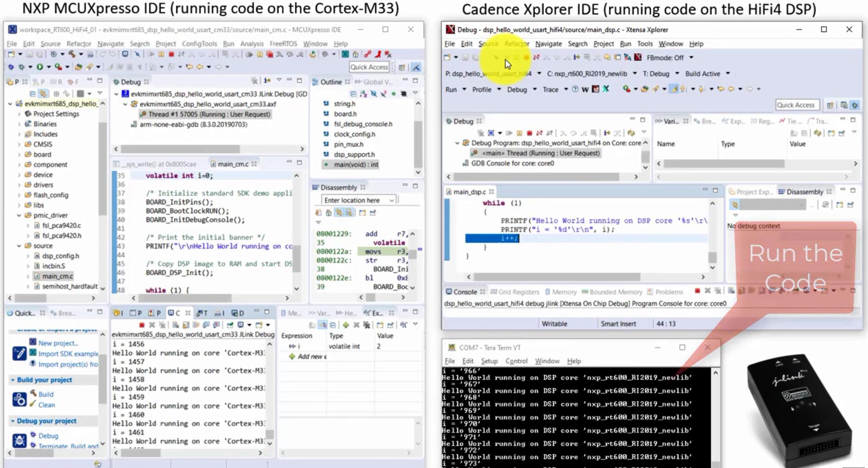The image size is (868, 468).
Task: Click Run dropdown button in Xplorer toolbar
Action: 464,90
